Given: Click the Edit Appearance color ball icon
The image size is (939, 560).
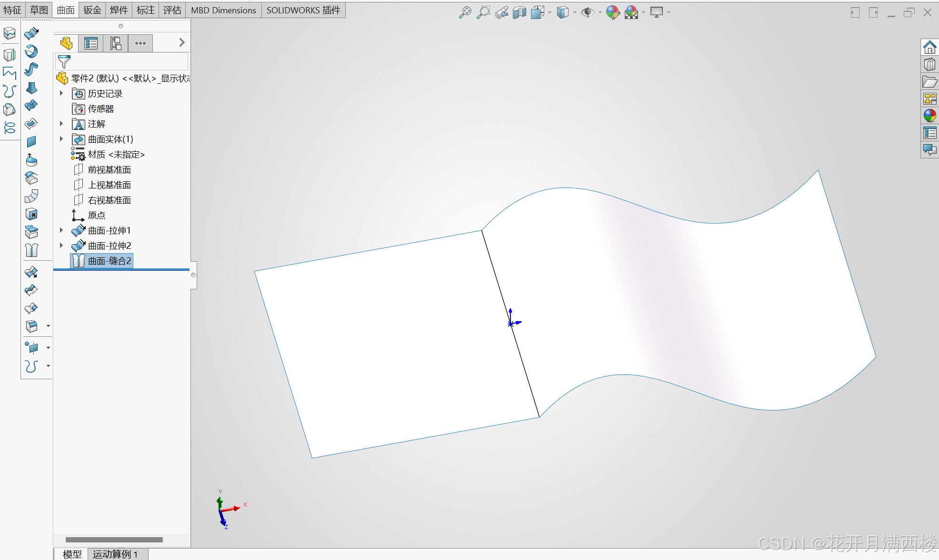Looking at the screenshot, I should click(x=612, y=12).
